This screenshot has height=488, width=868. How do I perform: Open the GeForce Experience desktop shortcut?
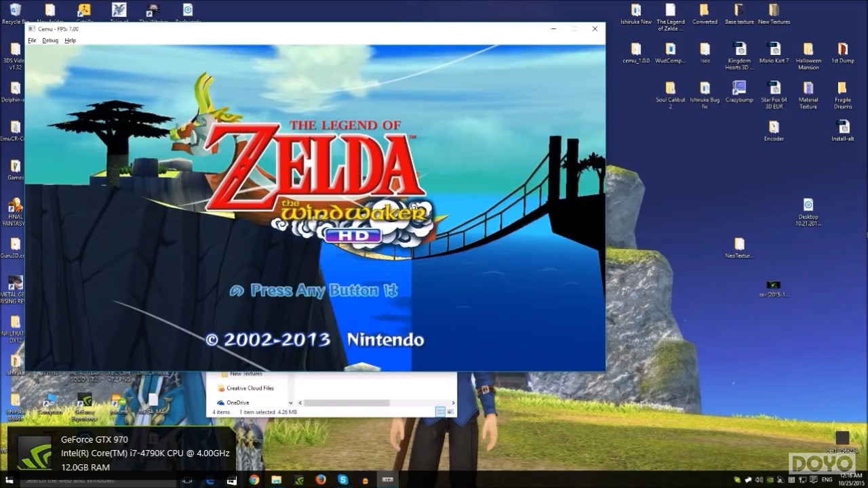pyautogui.click(x=85, y=406)
